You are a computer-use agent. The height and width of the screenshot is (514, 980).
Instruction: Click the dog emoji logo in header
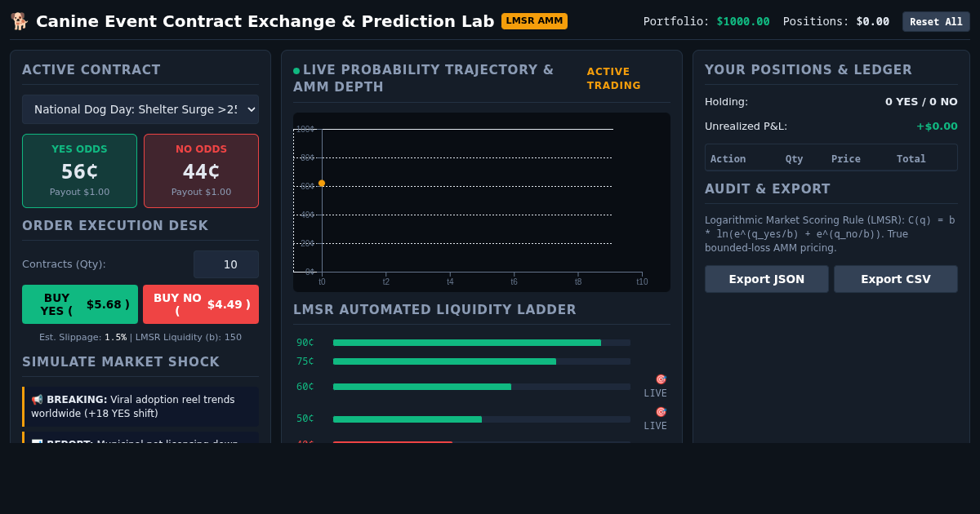19,21
